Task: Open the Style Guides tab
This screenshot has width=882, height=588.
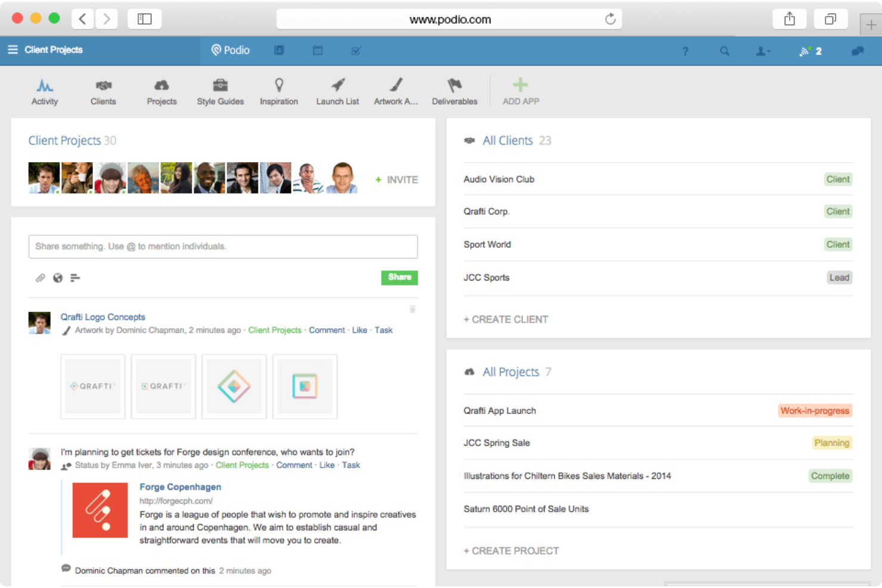Action: [x=220, y=91]
